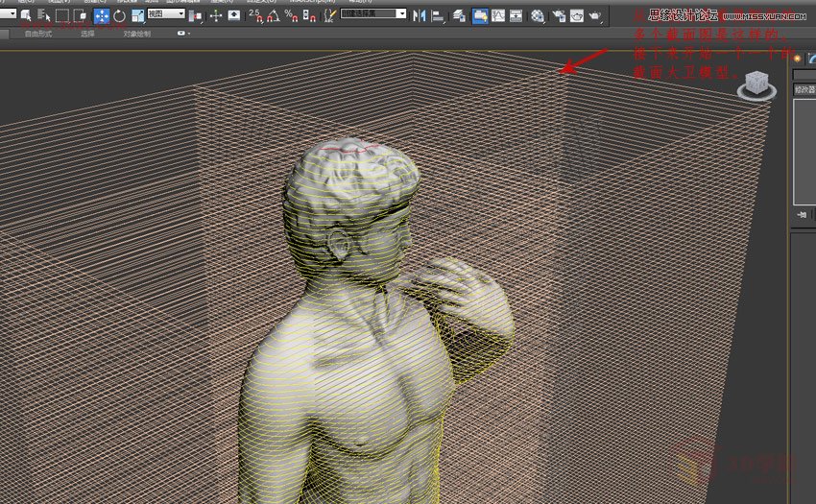The height and width of the screenshot is (504, 816).
Task: Click the Use Pivot Point Center icon
Action: coord(196,15)
